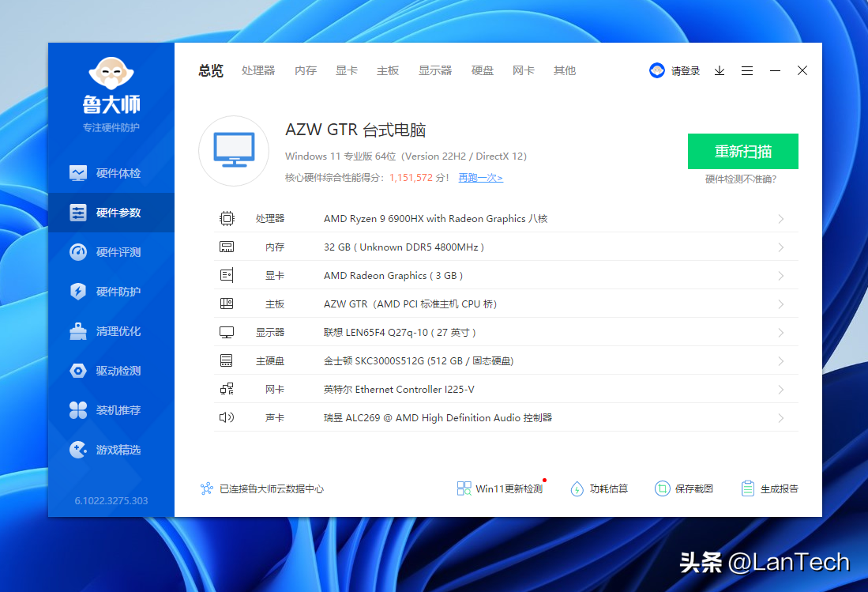868x592 pixels.
Task: Click the 装机推荐 sidebar icon
Action: pos(78,410)
